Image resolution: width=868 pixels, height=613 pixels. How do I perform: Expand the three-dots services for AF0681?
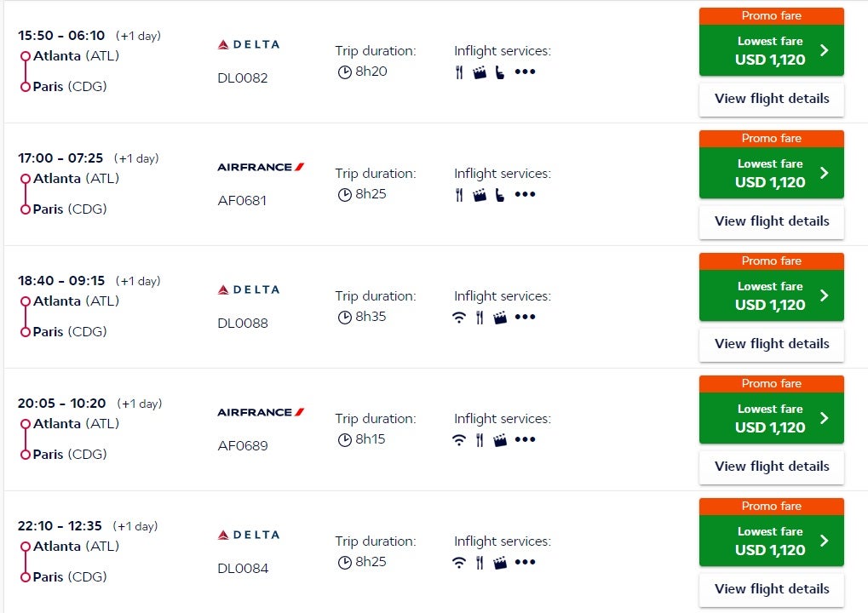(x=526, y=195)
